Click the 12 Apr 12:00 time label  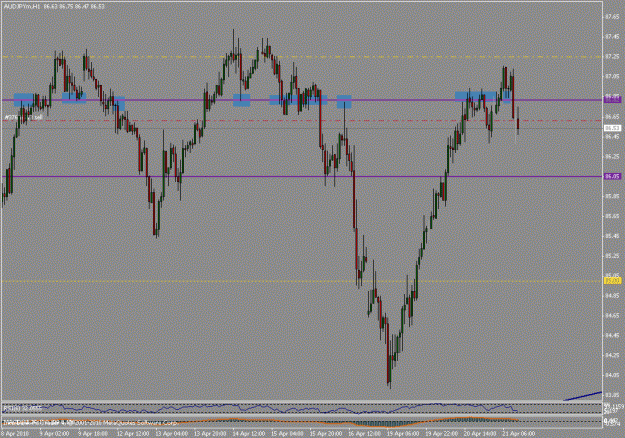[x=132, y=434]
